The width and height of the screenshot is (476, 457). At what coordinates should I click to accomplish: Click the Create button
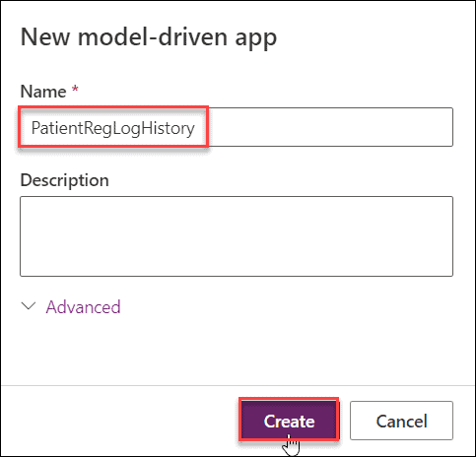[289, 421]
